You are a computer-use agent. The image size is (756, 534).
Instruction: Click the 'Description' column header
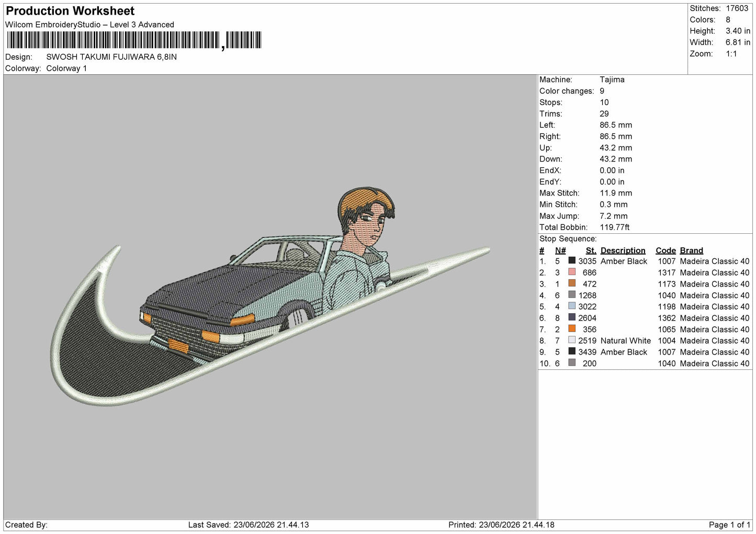pos(623,251)
